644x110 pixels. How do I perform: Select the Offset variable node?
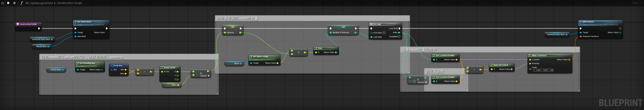click(x=172, y=85)
